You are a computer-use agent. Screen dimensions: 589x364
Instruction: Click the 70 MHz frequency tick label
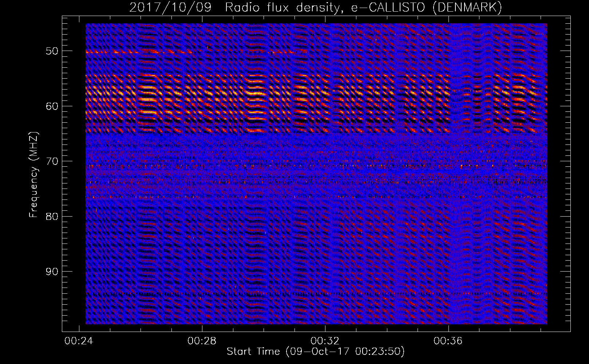(52, 161)
